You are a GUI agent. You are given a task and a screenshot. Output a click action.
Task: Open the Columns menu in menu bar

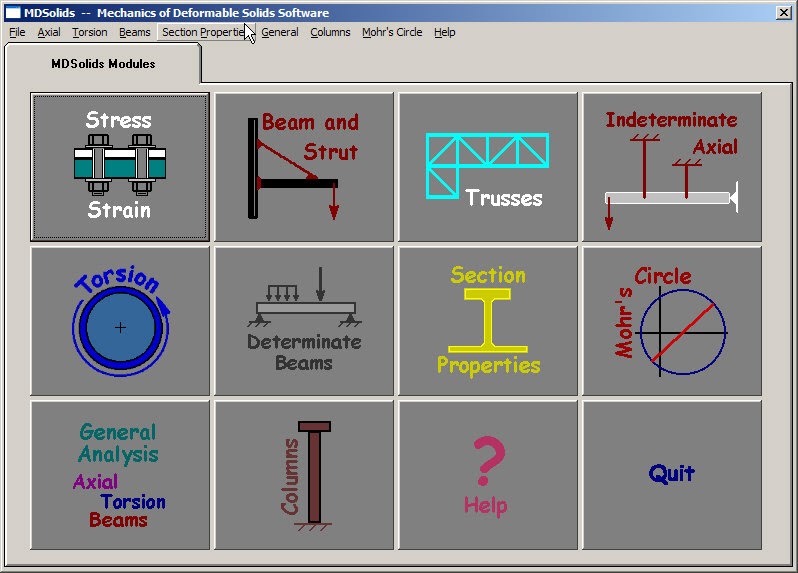click(x=330, y=32)
